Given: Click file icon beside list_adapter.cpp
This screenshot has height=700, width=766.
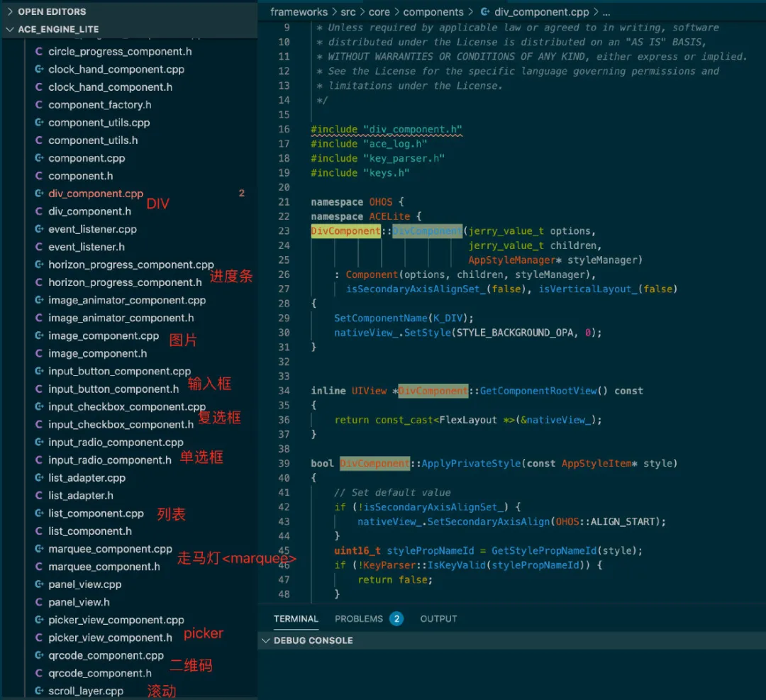Looking at the screenshot, I should (39, 478).
